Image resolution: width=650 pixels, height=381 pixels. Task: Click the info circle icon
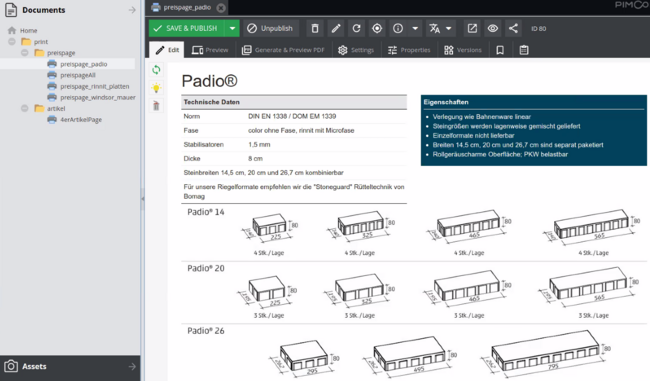(x=398, y=29)
